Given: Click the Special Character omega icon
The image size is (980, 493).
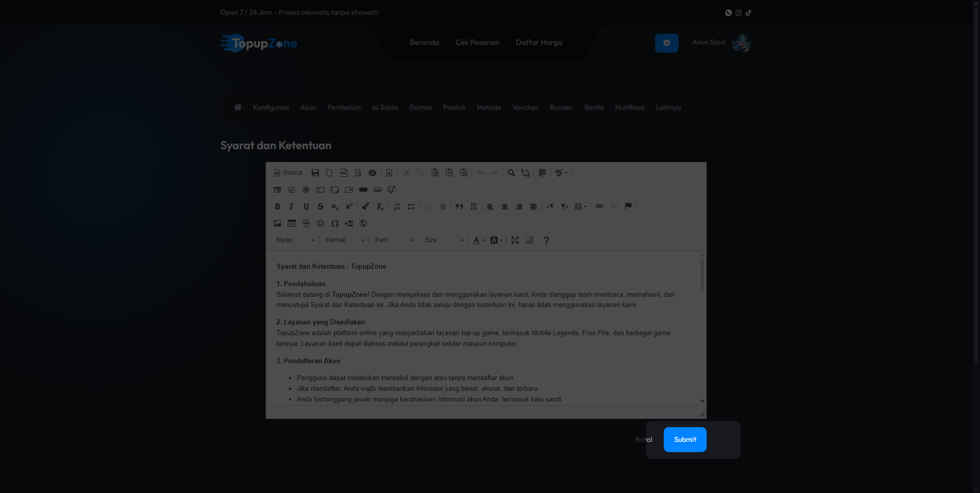Looking at the screenshot, I should (335, 223).
